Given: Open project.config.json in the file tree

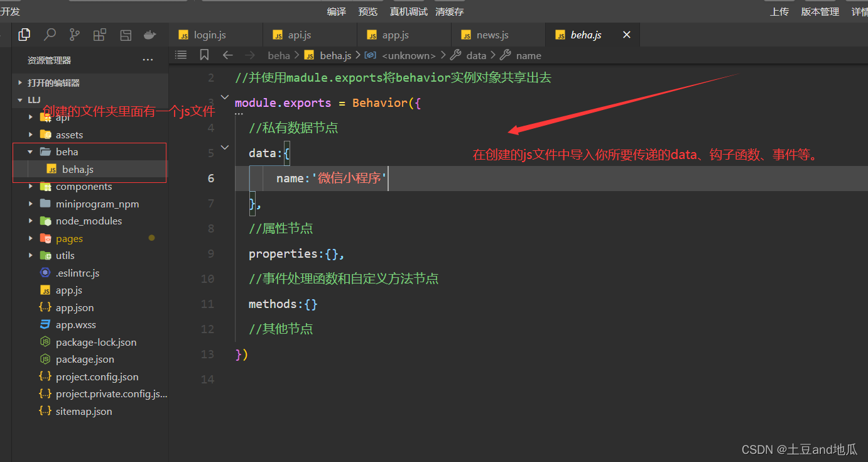Looking at the screenshot, I should click(x=90, y=377).
